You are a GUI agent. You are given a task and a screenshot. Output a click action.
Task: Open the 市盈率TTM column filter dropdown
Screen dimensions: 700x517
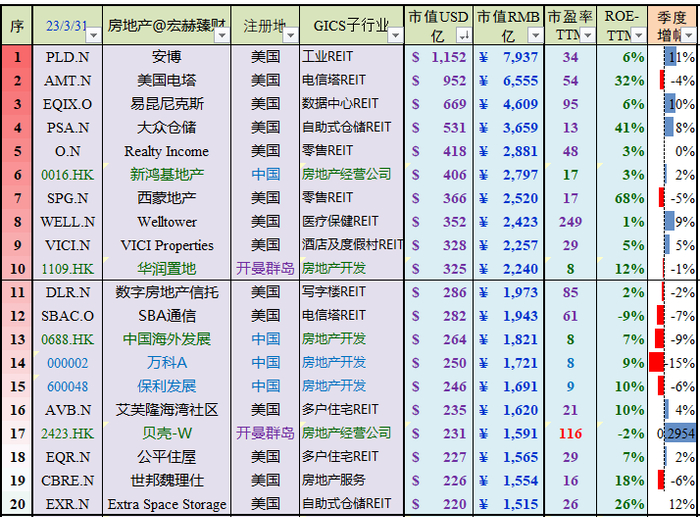pos(588,34)
